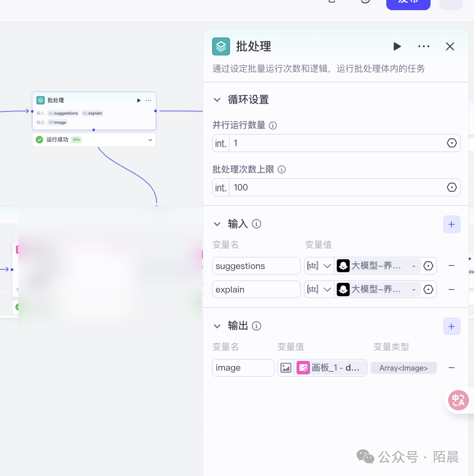Open type dropdown for suggestions row

coord(319,266)
